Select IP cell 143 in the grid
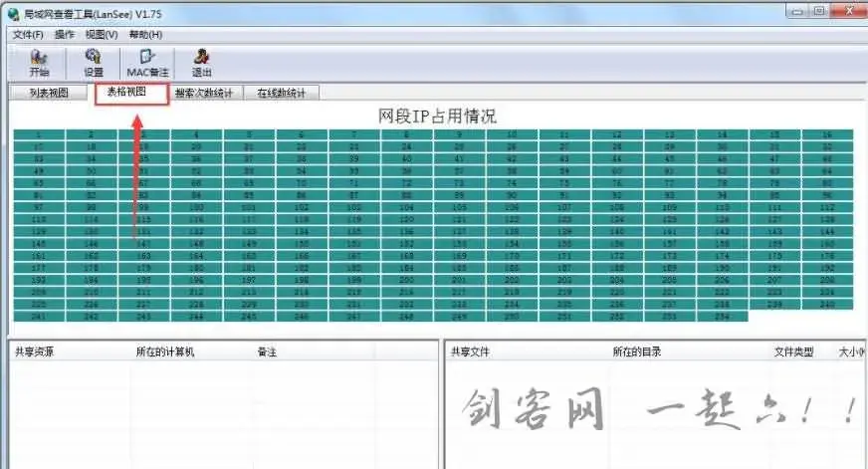Image resolution: width=868 pixels, height=469 pixels. 775,231
